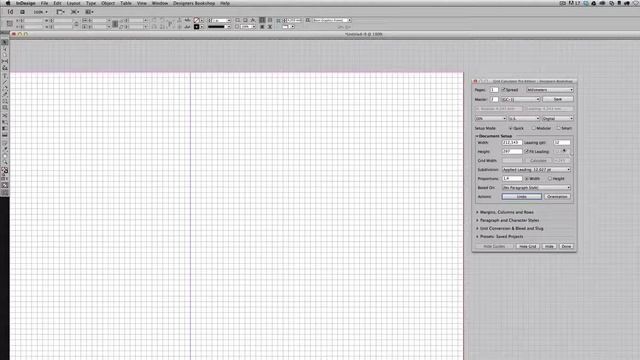
Task: Click the Save button in grid panel
Action: pos(558,100)
